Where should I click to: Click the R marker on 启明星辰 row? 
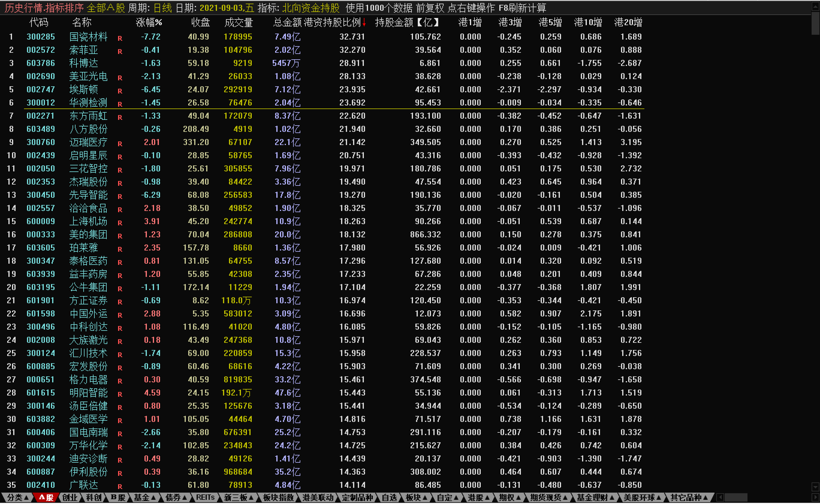point(120,157)
